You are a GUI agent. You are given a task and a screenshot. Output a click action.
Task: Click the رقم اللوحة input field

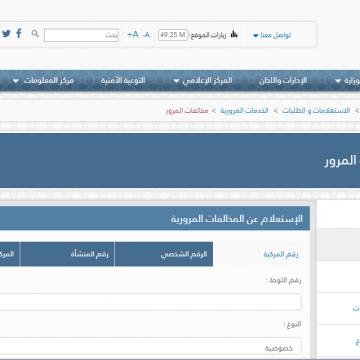pyautogui.click(x=151, y=302)
